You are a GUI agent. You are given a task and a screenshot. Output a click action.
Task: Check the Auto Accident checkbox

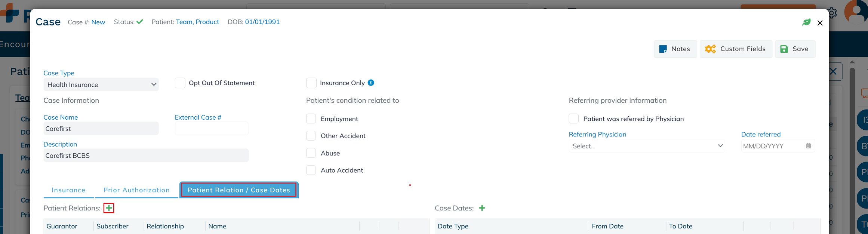coord(311,170)
